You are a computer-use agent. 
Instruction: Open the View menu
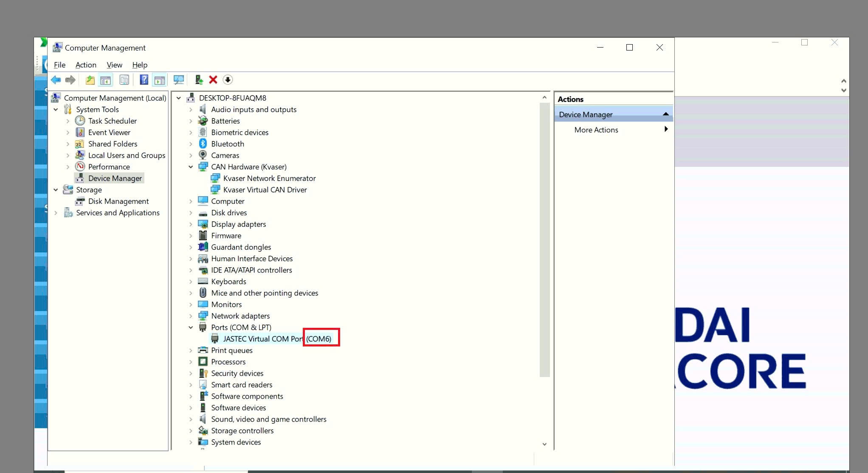[x=114, y=65]
